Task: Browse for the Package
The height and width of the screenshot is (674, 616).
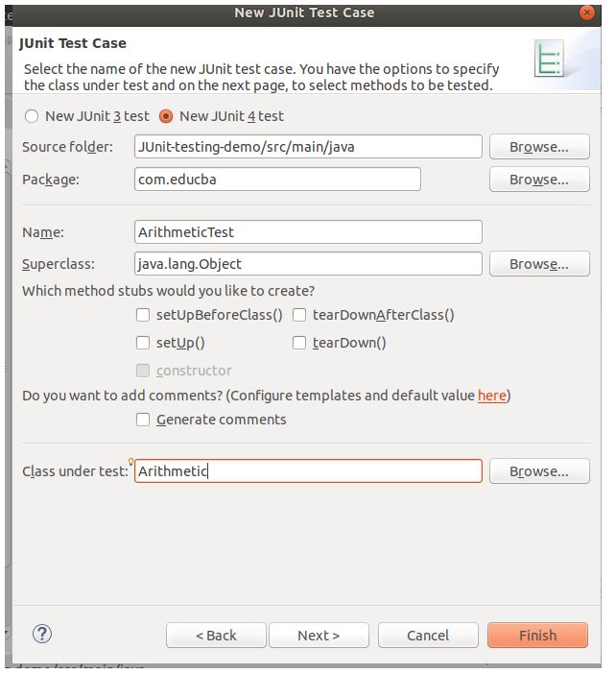Action: (x=538, y=180)
